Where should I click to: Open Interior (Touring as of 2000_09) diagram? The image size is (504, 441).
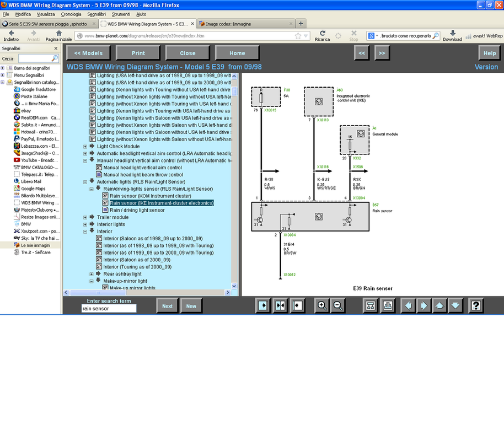(x=137, y=267)
